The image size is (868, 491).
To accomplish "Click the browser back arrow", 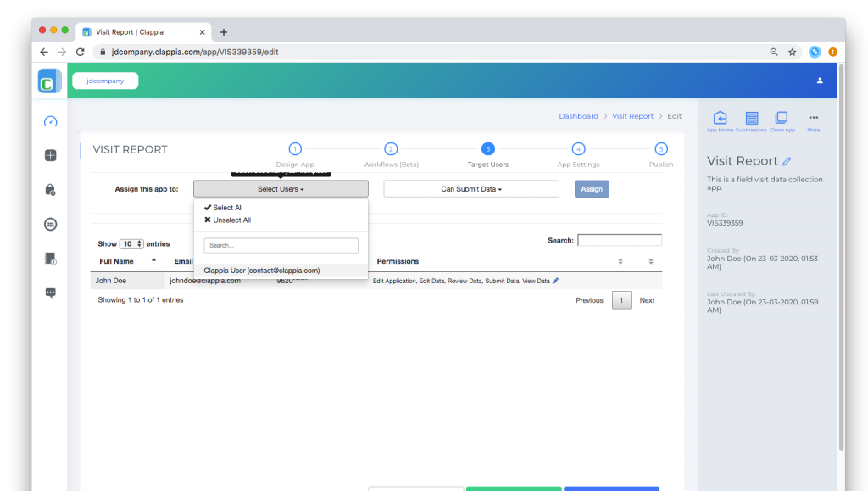I will 44,52.
